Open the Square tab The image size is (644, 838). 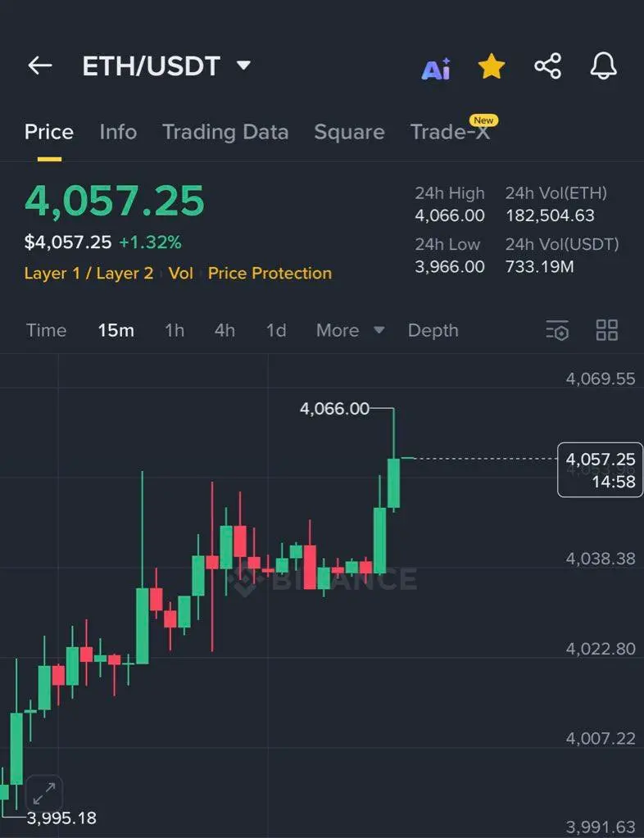coord(350,132)
